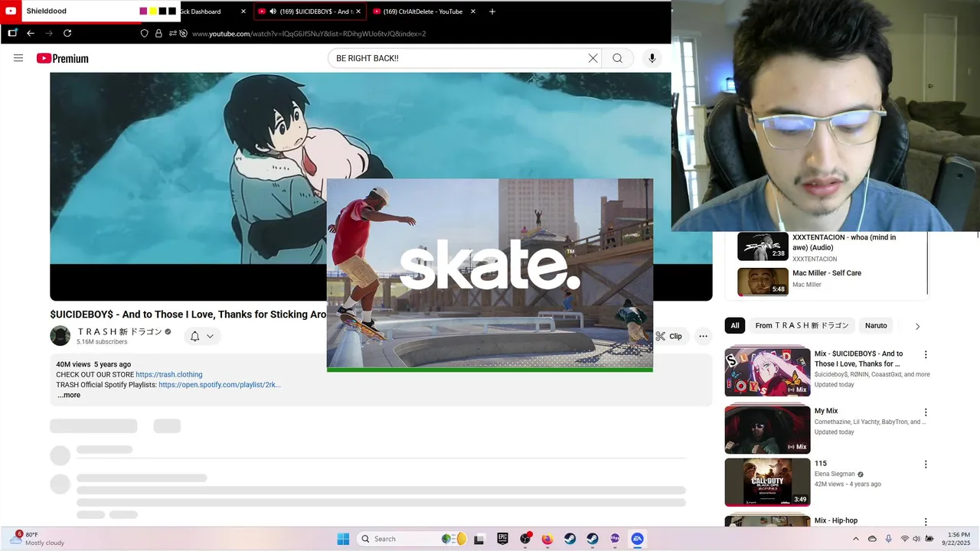This screenshot has width=980, height=551.
Task: Open Firefox from the taskbar
Action: click(x=547, y=539)
